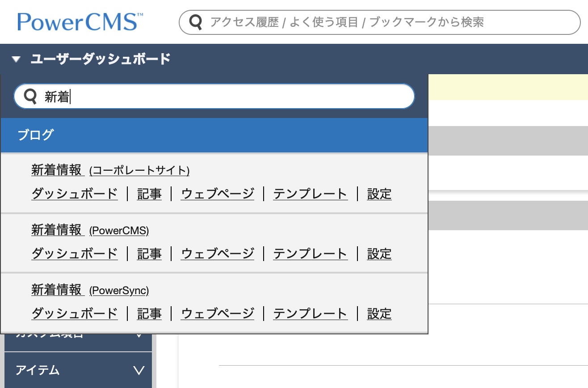Open 設定 under PowerSync 新着情報
This screenshot has width=588, height=388.
379,314
